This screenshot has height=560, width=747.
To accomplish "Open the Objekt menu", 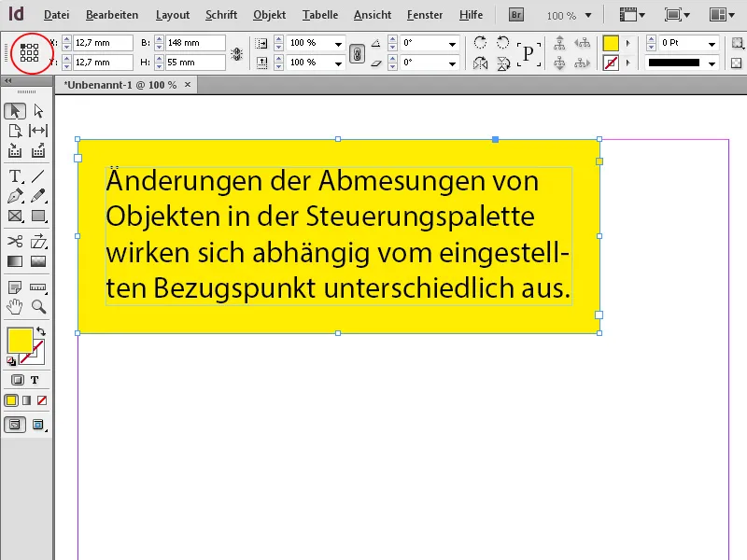I will click(x=269, y=15).
